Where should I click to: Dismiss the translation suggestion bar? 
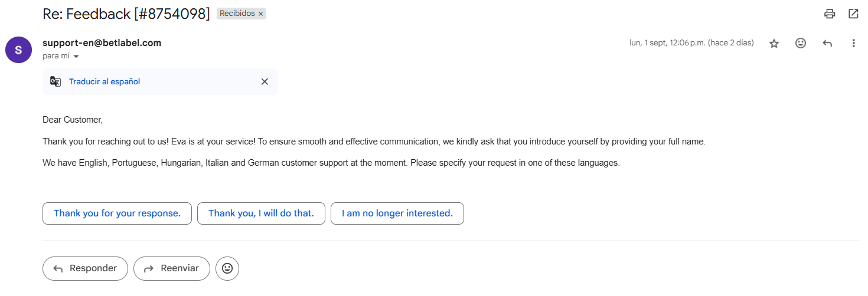pyautogui.click(x=265, y=82)
